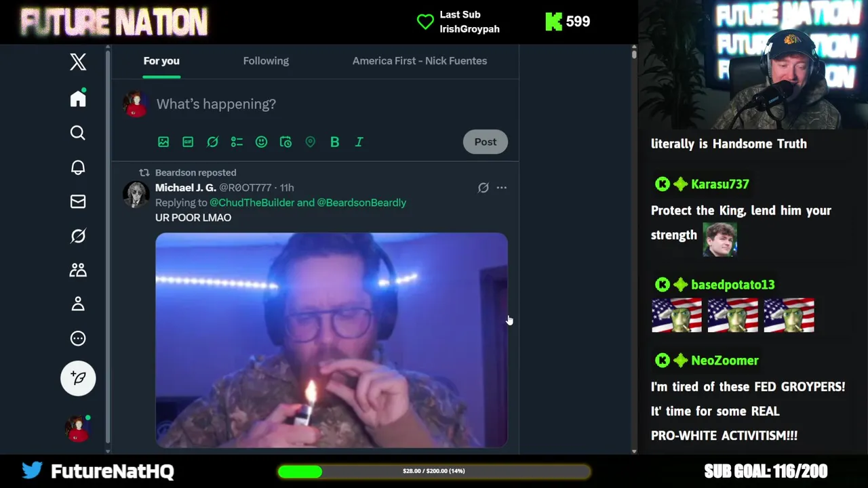Screen dimensions: 868x488
Task: Expand the More circle menu
Action: [x=78, y=338]
